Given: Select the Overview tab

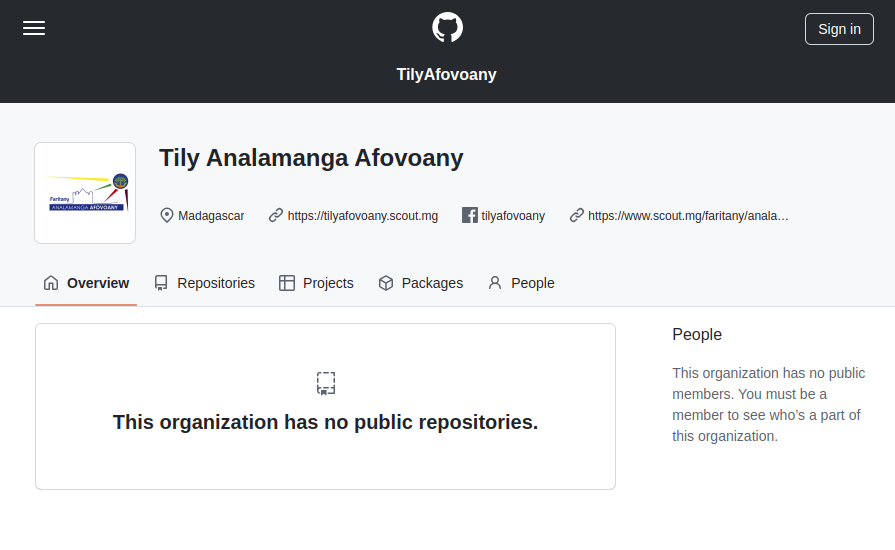Looking at the screenshot, I should pos(87,283).
